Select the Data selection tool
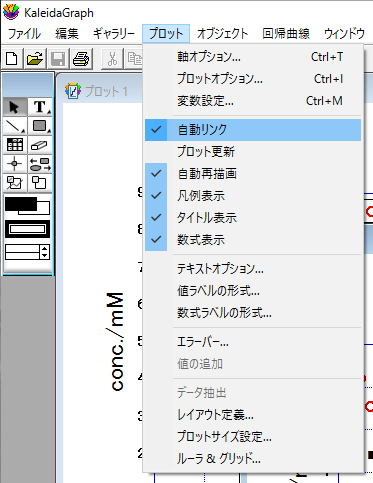 click(x=15, y=183)
